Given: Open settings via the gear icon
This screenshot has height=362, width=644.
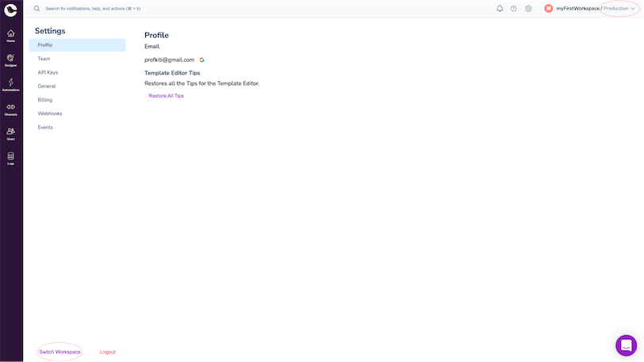Looking at the screenshot, I should pos(528,8).
